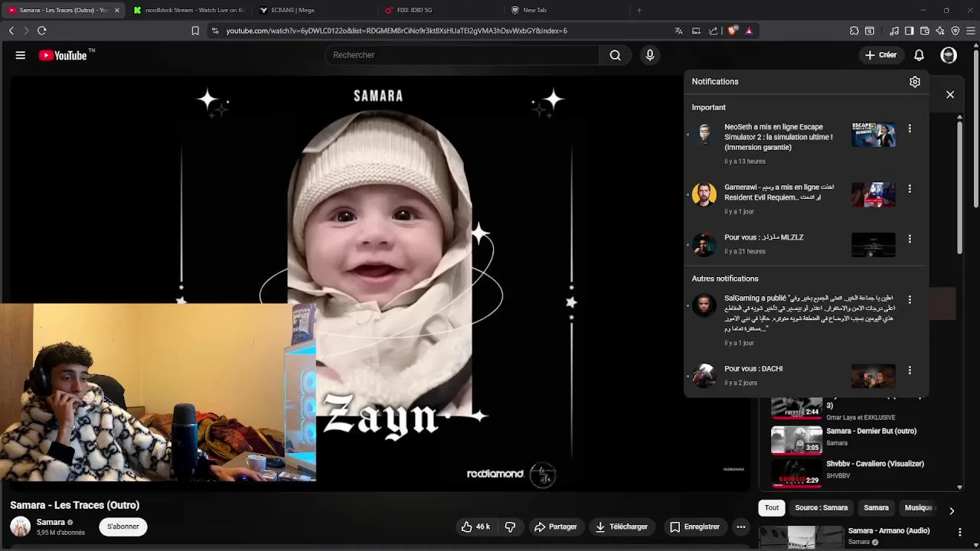The width and height of the screenshot is (980, 551).
Task: Select the Samara filter chip
Action: tap(876, 507)
